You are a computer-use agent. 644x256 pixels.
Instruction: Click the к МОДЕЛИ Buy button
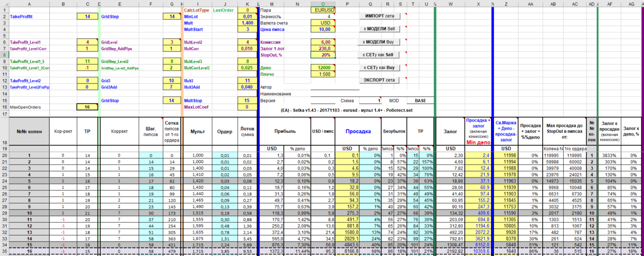click(x=379, y=42)
